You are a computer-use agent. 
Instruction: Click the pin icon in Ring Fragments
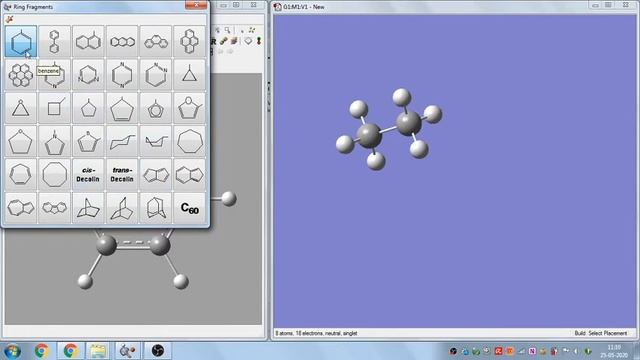[9, 19]
